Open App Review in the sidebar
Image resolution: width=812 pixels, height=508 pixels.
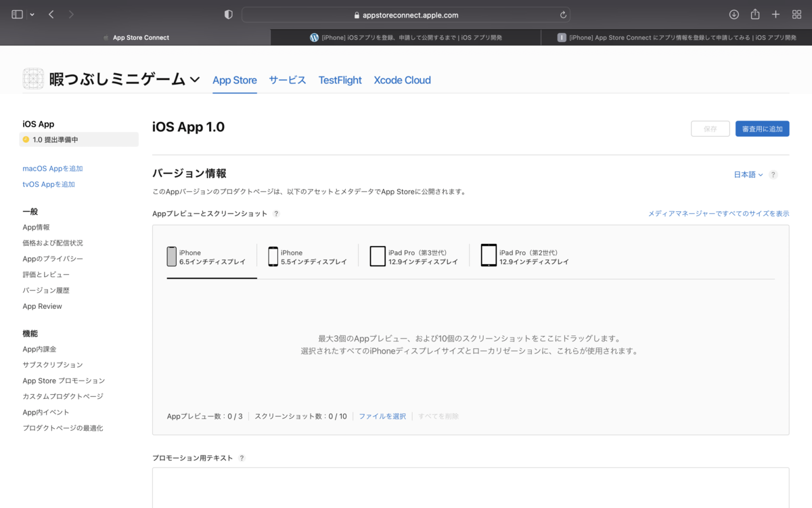pos(42,306)
